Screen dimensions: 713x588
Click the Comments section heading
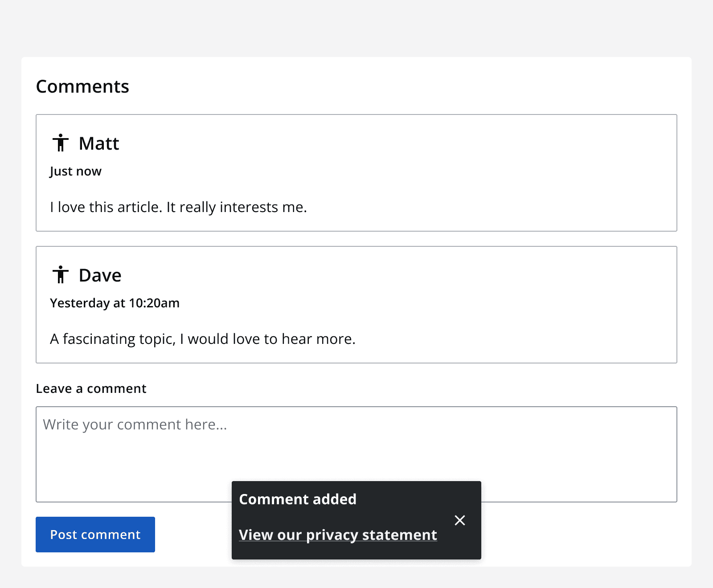point(82,86)
